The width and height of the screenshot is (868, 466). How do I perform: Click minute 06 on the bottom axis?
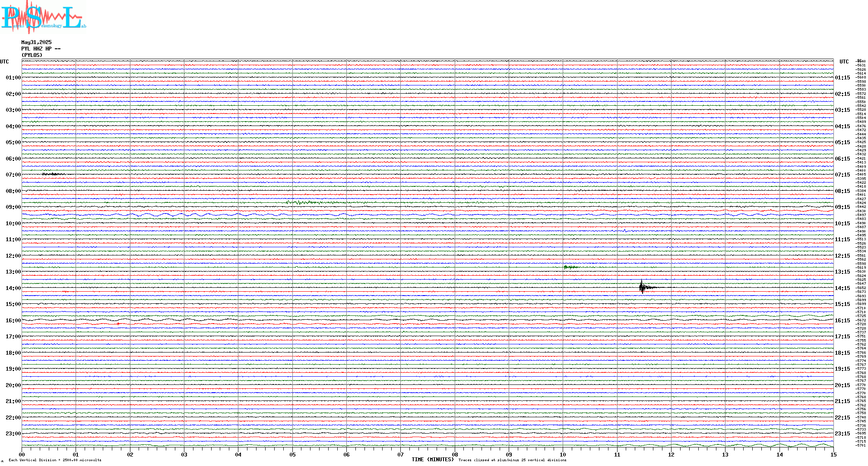click(x=347, y=454)
